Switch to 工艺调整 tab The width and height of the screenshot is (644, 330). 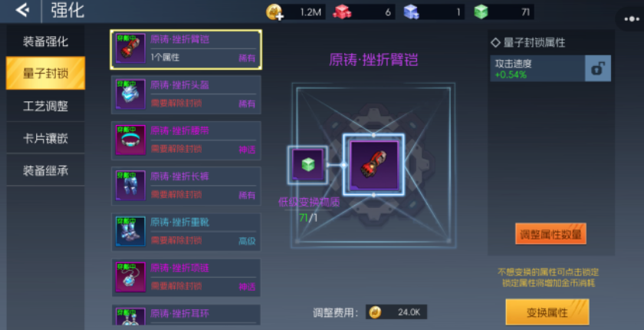click(x=45, y=106)
